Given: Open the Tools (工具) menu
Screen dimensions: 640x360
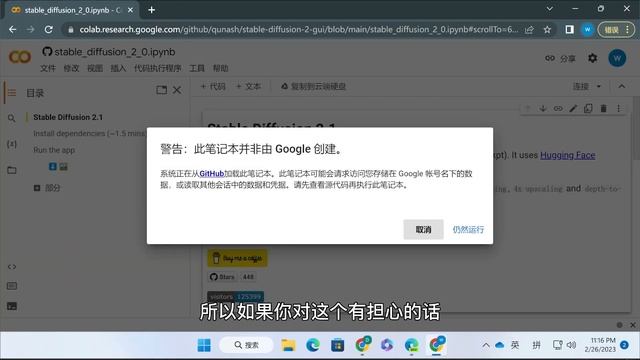Looking at the screenshot, I should (197, 68).
